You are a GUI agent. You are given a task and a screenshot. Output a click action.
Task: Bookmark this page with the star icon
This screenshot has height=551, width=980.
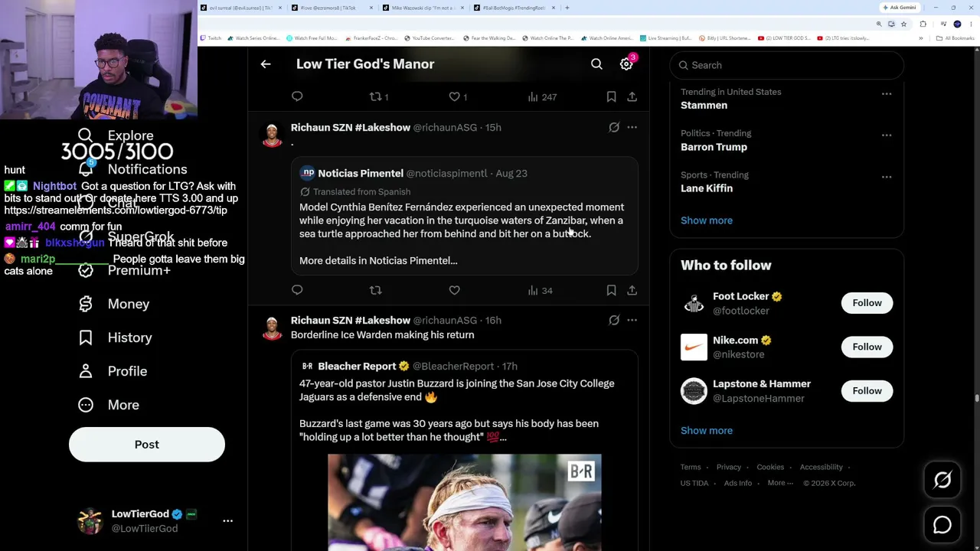(903, 24)
